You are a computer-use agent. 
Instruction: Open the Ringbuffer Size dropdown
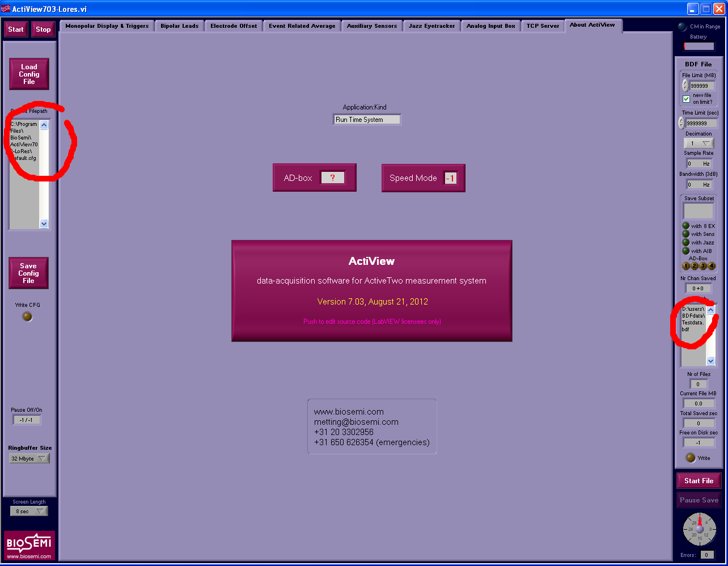click(x=29, y=459)
